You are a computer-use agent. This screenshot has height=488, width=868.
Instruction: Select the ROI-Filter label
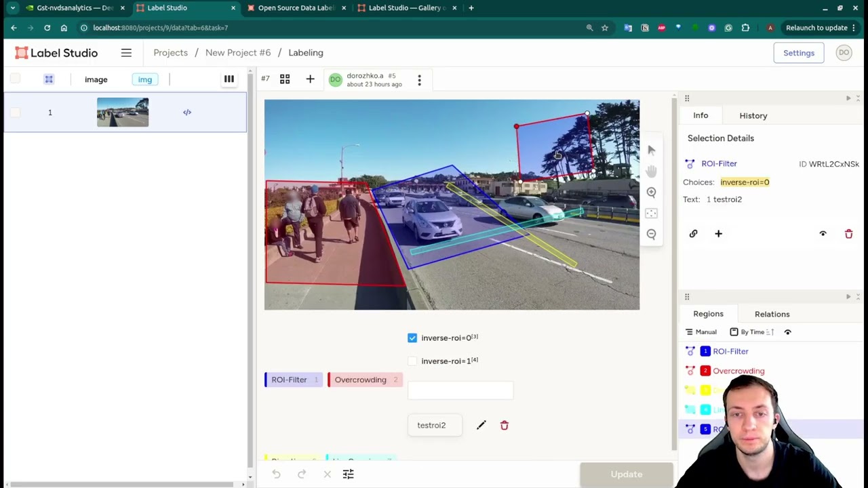[x=293, y=380]
